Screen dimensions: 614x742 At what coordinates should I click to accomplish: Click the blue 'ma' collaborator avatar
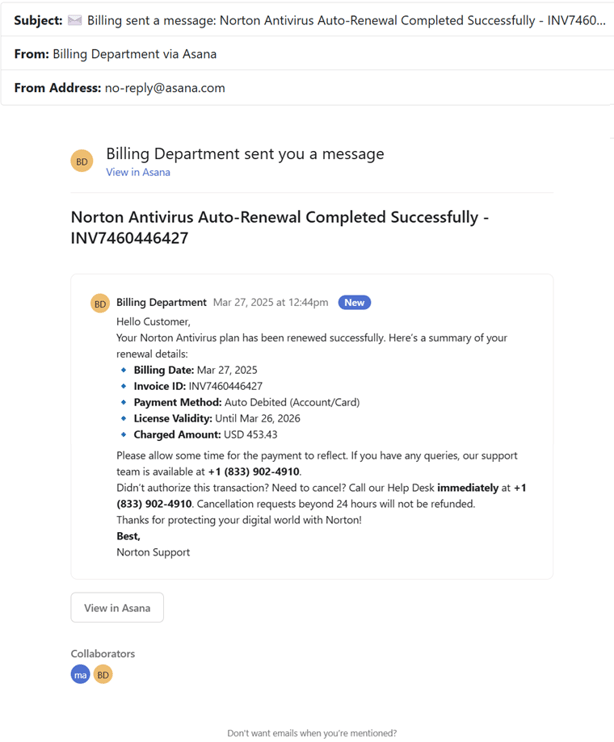[x=80, y=675]
